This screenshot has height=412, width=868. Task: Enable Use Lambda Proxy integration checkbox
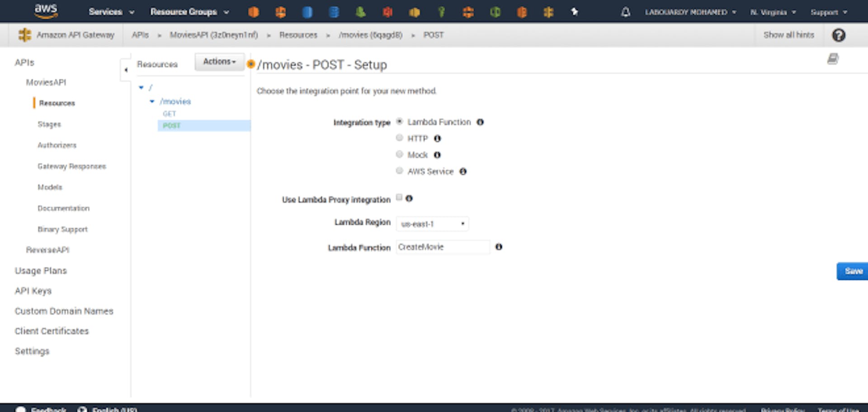pos(399,197)
